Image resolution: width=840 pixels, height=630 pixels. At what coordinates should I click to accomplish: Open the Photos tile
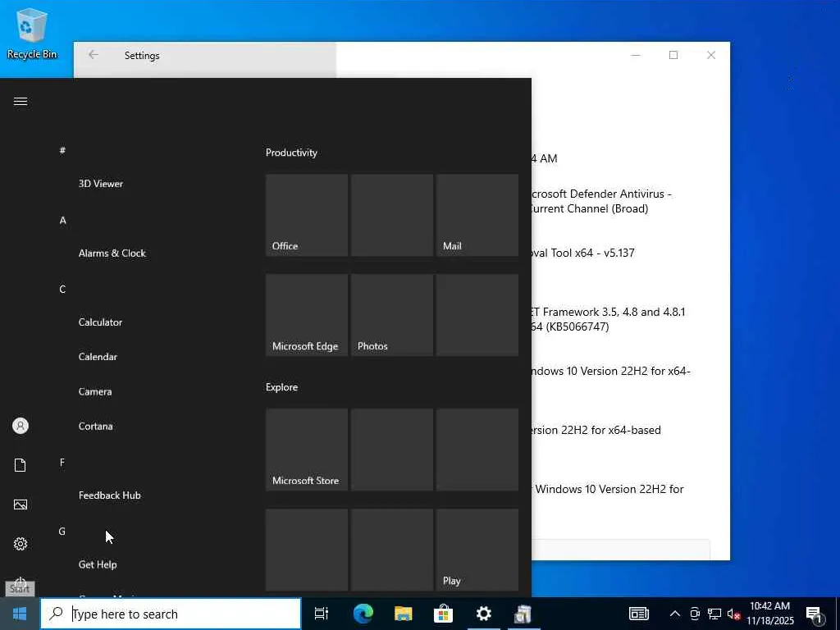[x=392, y=315]
